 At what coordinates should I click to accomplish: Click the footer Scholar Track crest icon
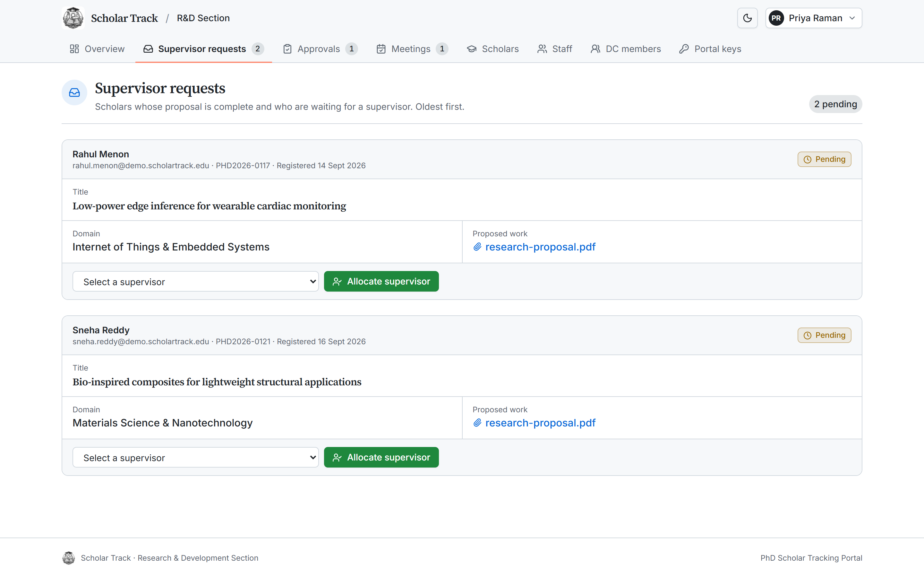tap(69, 558)
